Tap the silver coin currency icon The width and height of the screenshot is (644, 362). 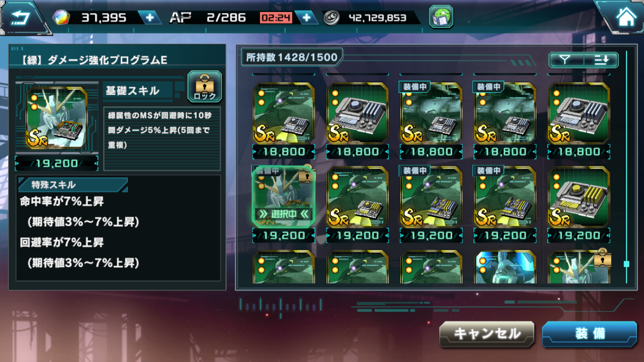coord(331,18)
